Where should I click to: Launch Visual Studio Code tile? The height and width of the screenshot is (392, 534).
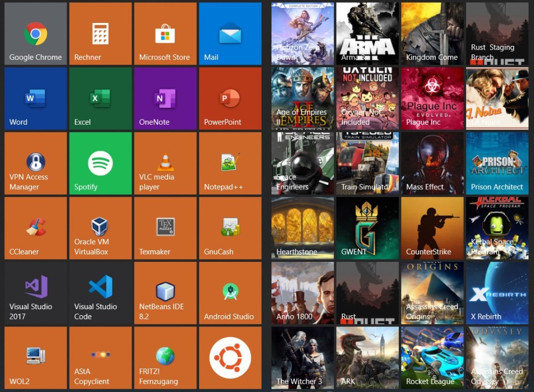[x=100, y=293]
